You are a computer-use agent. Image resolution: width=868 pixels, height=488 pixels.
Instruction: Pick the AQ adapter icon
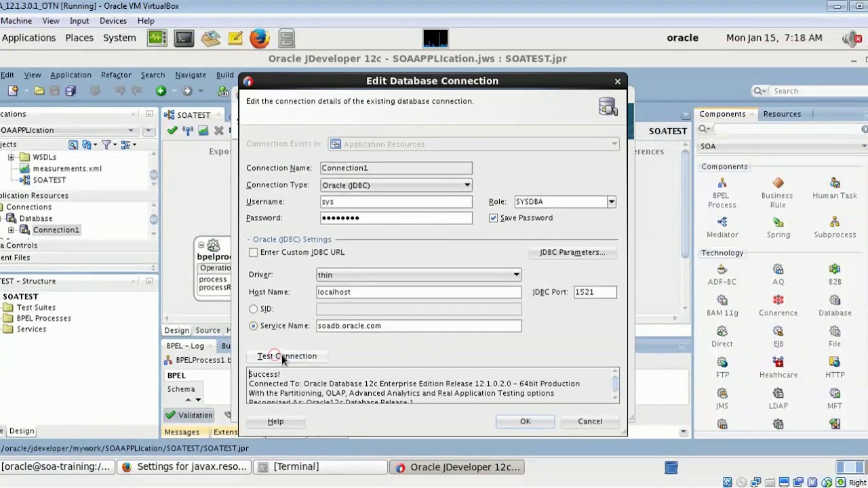click(x=778, y=269)
